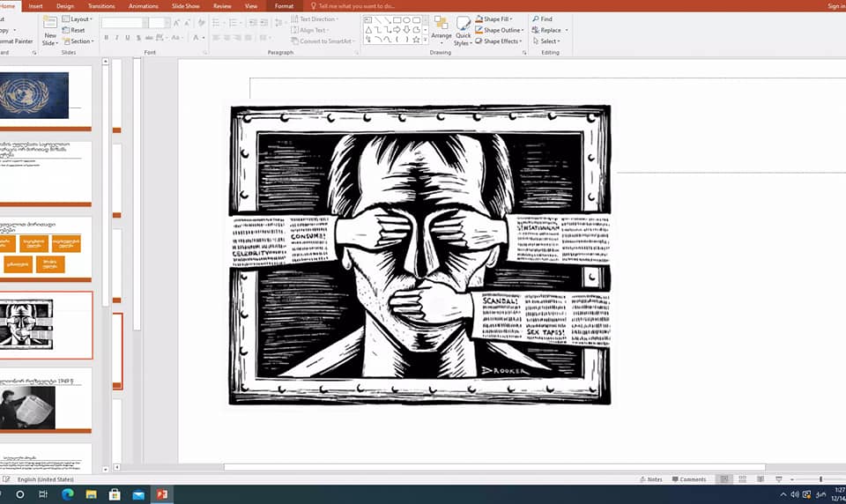
Task: Switch to the Animations ribbon tab
Action: 144,6
